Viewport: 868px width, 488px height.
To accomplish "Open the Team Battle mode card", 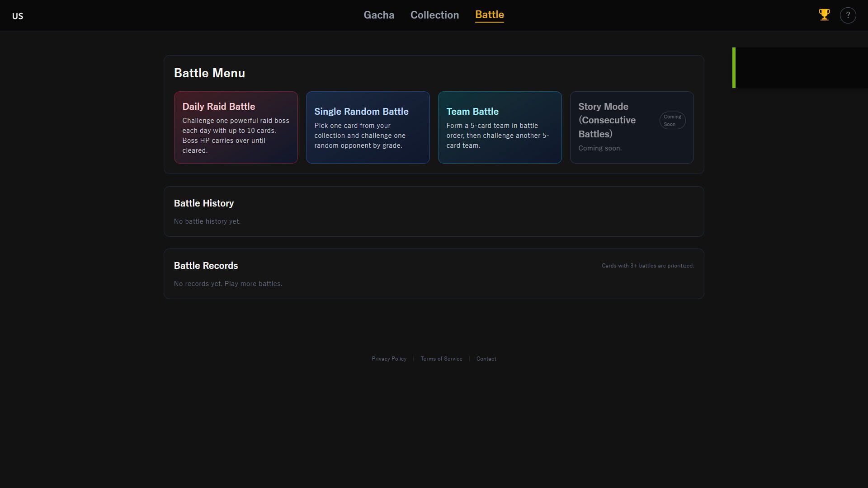I will (500, 127).
